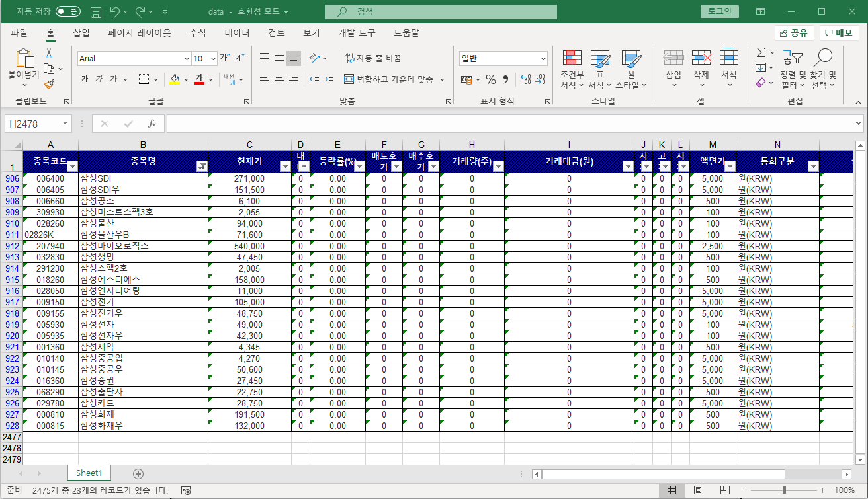Open filter dropdown for 종목코드 column
The width and height of the screenshot is (868, 499).
[x=72, y=167]
